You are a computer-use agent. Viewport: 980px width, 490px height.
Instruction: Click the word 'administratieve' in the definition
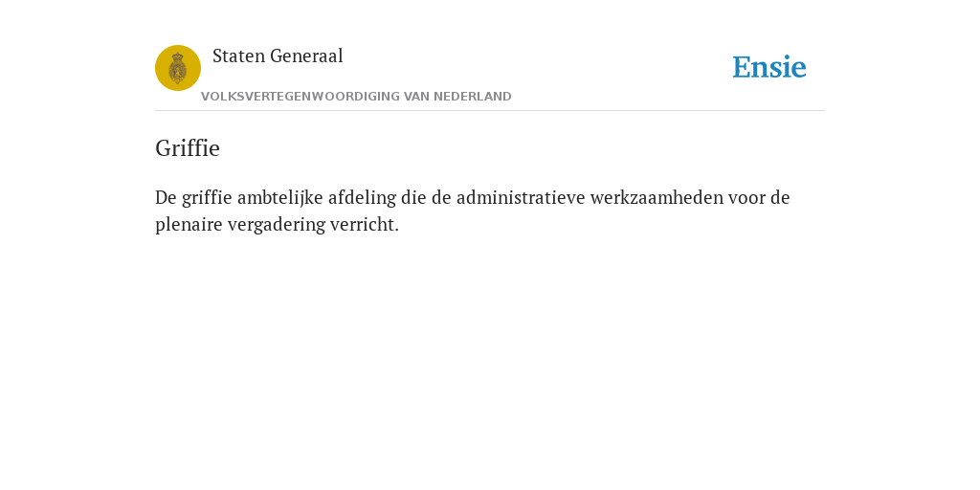point(521,197)
